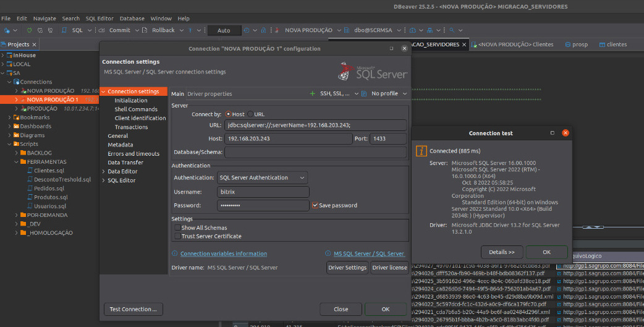This screenshot has height=327, width=644.
Task: Click the Dashboards folder icon
Action: 16,126
